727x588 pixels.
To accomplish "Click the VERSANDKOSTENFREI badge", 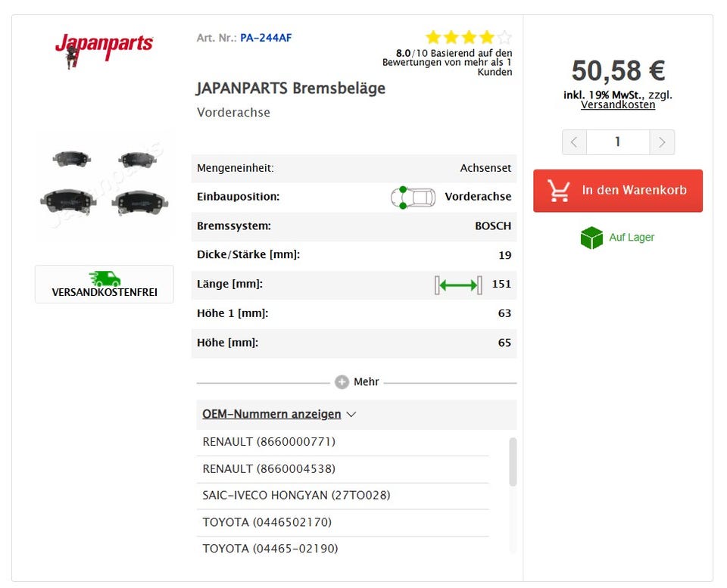I will (x=105, y=285).
